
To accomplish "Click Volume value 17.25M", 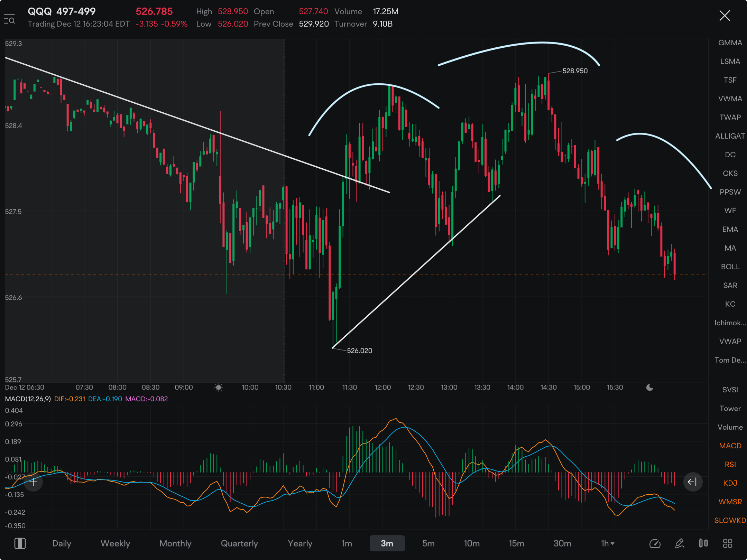I will click(386, 11).
